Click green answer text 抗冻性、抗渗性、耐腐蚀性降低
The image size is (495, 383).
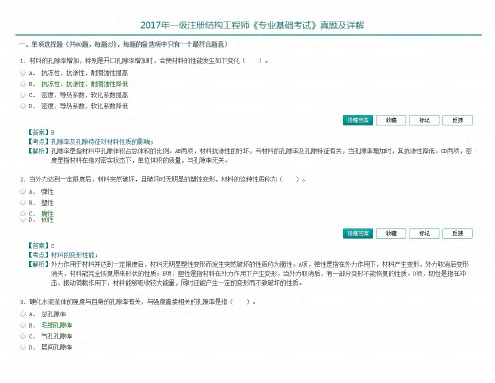(x=85, y=84)
